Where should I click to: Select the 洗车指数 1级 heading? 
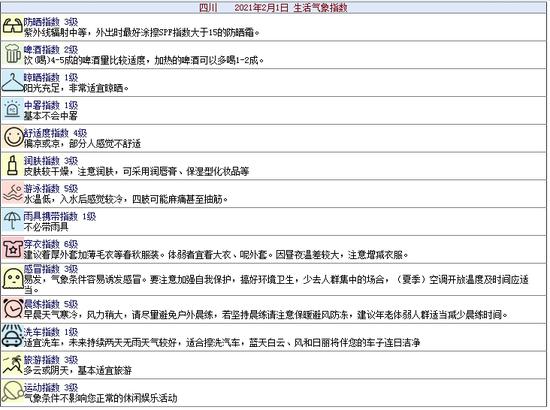click(x=51, y=332)
